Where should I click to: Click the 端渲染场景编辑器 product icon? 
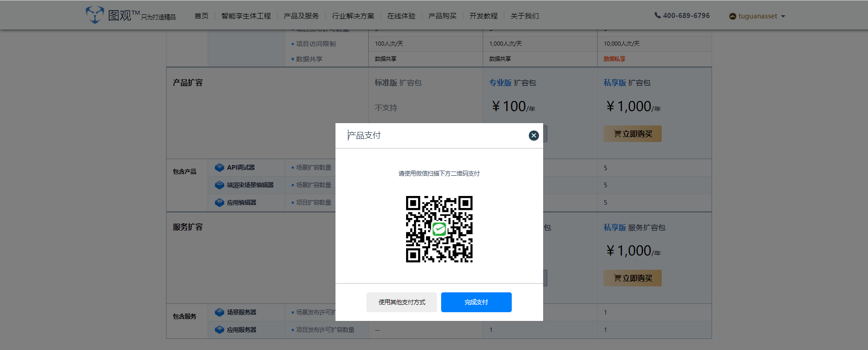click(220, 185)
